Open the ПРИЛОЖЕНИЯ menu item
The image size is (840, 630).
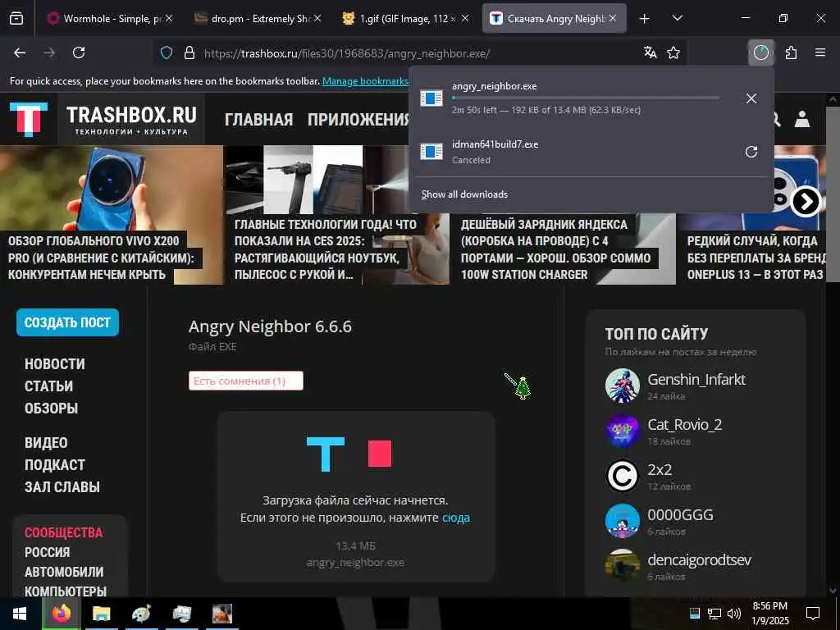coord(358,120)
